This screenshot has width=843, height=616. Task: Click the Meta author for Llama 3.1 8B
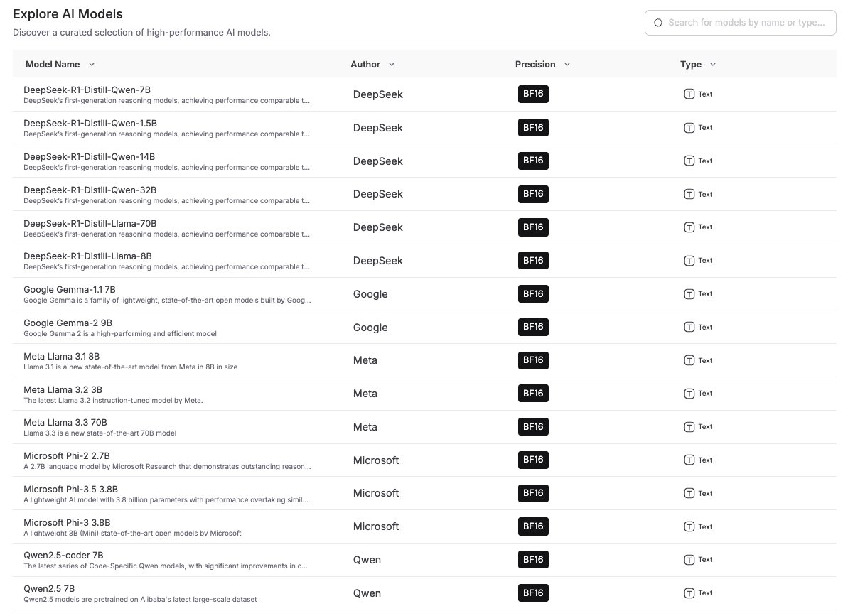(365, 360)
